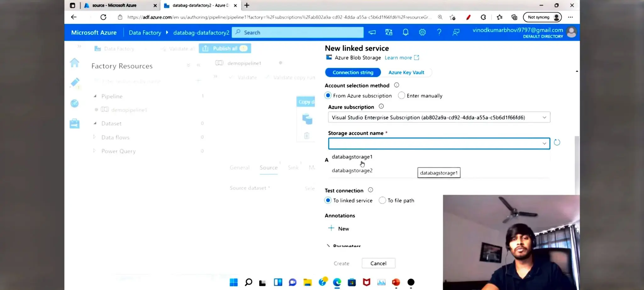Click the Azure Search field

[297, 32]
